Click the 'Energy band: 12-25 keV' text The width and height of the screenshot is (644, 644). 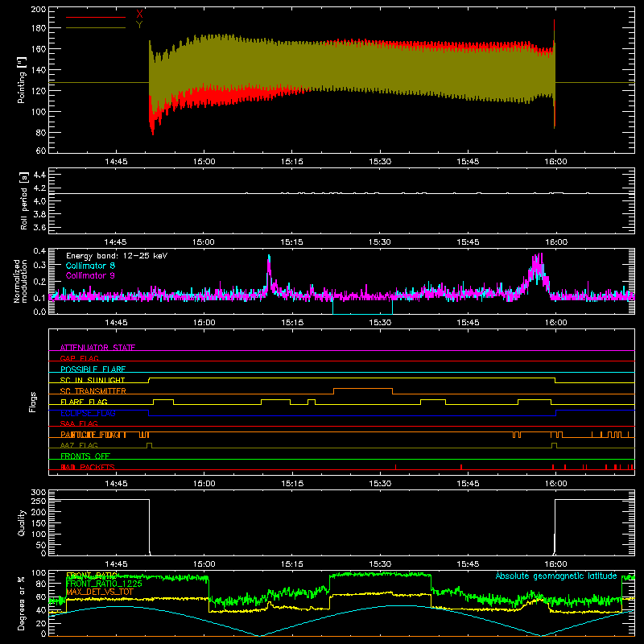point(117,256)
